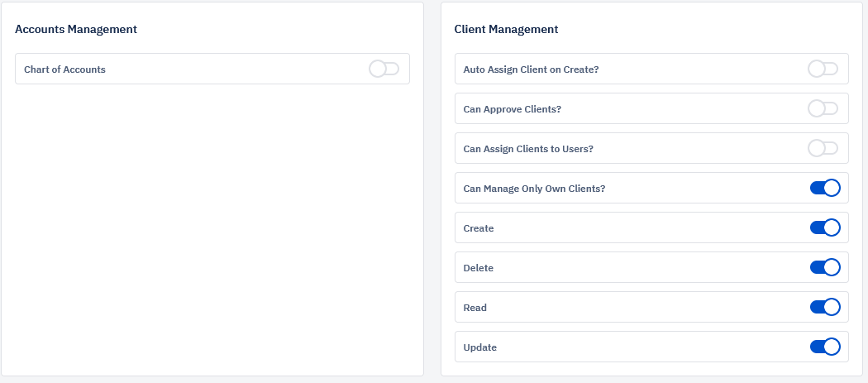Viewport: 868px width, 383px height.
Task: Click the Create label text
Action: click(479, 228)
